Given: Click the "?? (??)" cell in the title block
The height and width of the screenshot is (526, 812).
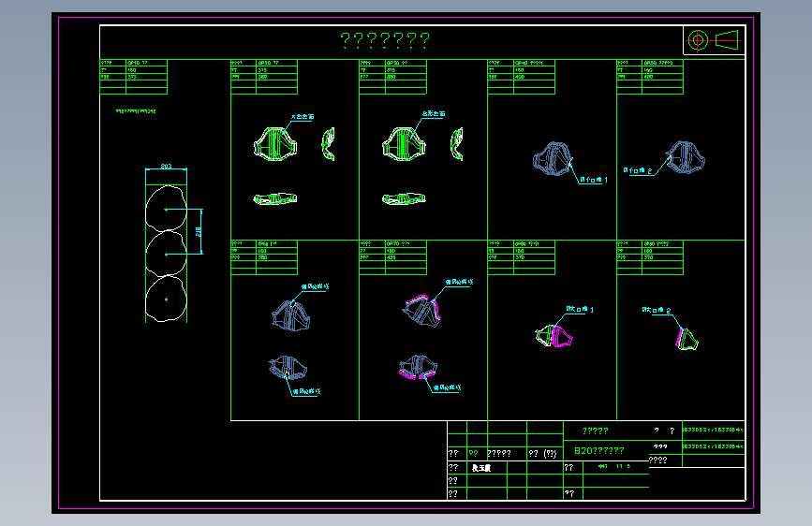Looking at the screenshot, I should pos(542,454).
